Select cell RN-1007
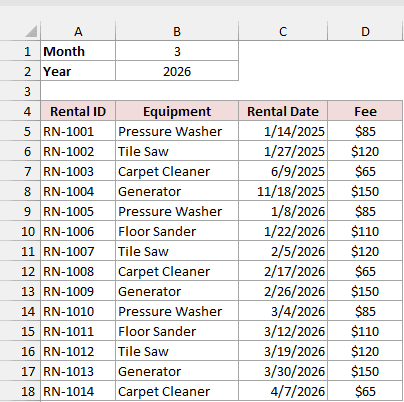Image resolution: width=404 pixels, height=402 pixels. [x=78, y=251]
